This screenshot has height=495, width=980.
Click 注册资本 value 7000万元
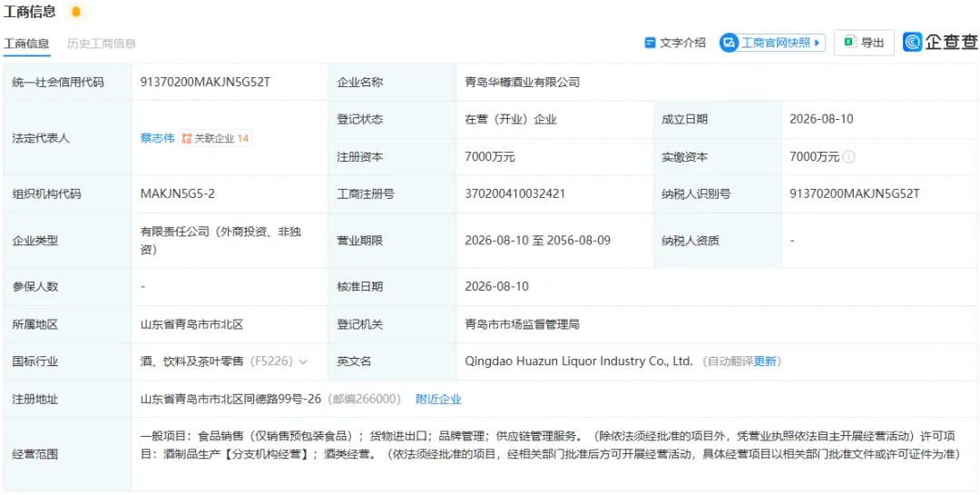click(490, 157)
